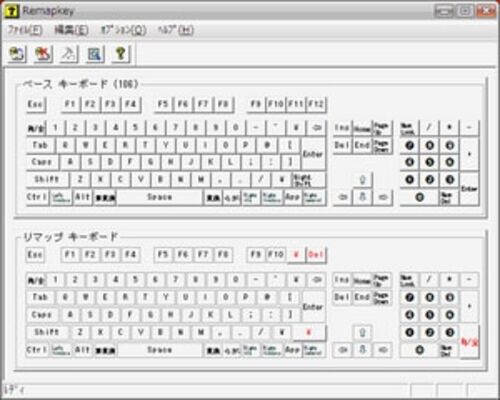This screenshot has width=500, height=400.
Task: Click Num Lock on the base keyboard
Action: [409, 128]
